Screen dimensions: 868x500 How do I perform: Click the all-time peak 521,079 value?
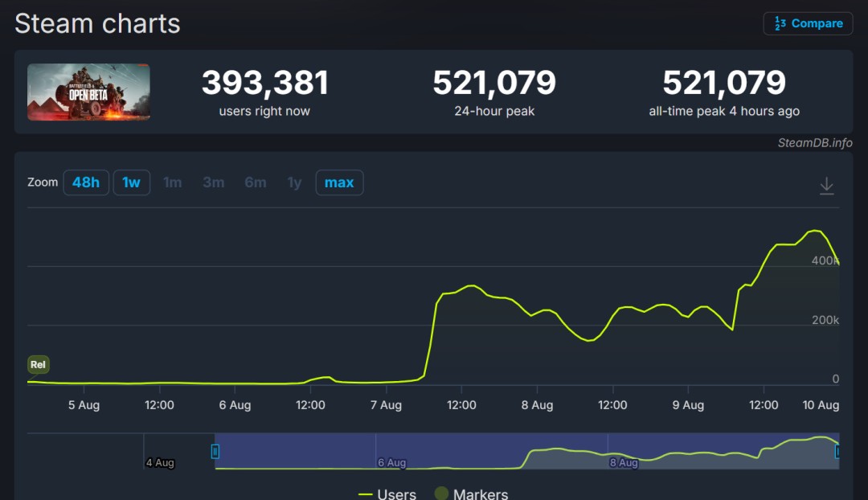pos(724,82)
